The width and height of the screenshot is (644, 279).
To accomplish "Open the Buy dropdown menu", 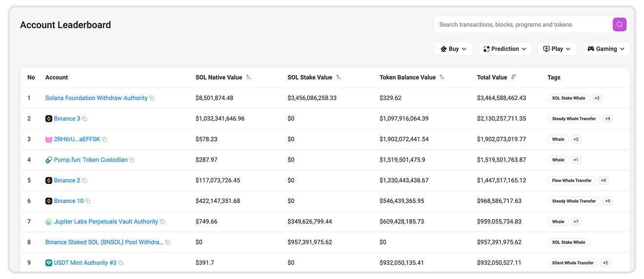I will (454, 49).
